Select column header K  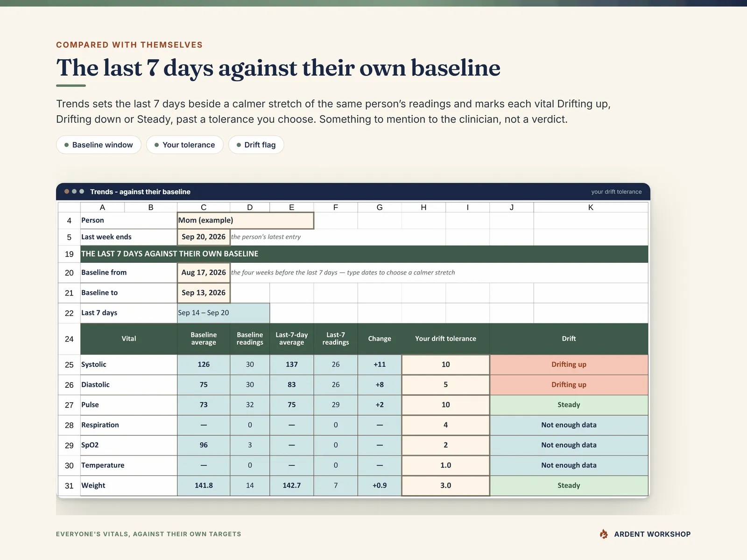coord(591,207)
